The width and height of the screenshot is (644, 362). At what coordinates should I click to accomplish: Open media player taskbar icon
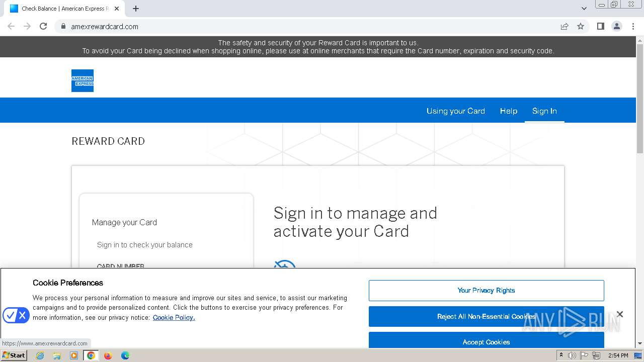tap(74, 355)
